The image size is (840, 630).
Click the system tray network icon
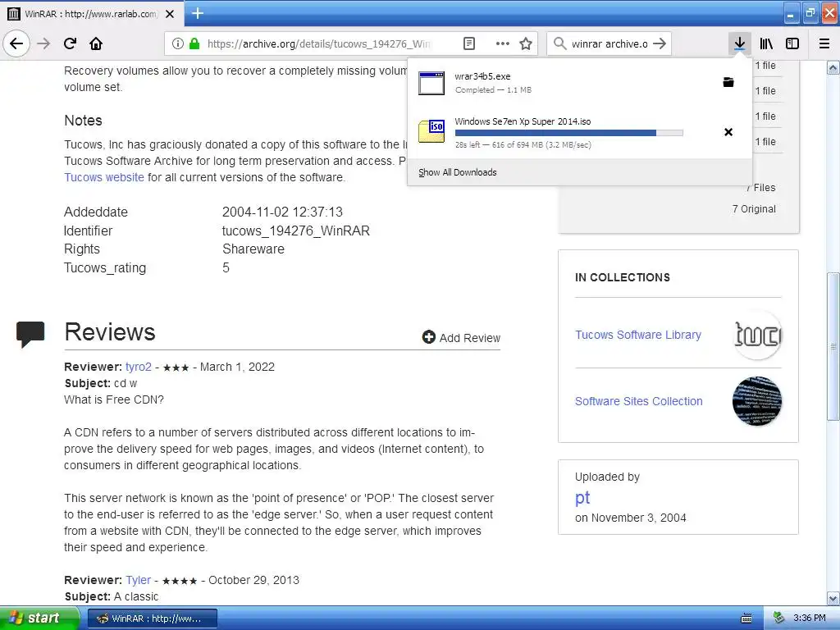(x=778, y=619)
